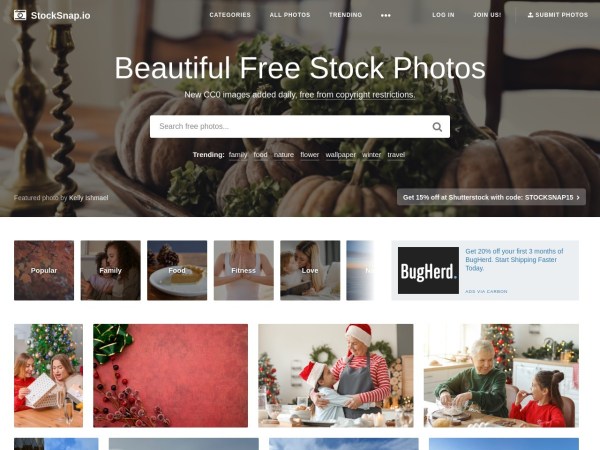600x450 pixels.
Task: Click 'free from copyright restrictions' link
Action: point(357,95)
